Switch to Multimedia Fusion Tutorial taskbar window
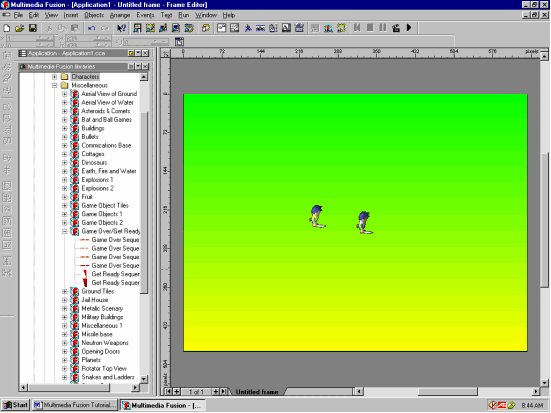551x413 pixels. pos(74,405)
